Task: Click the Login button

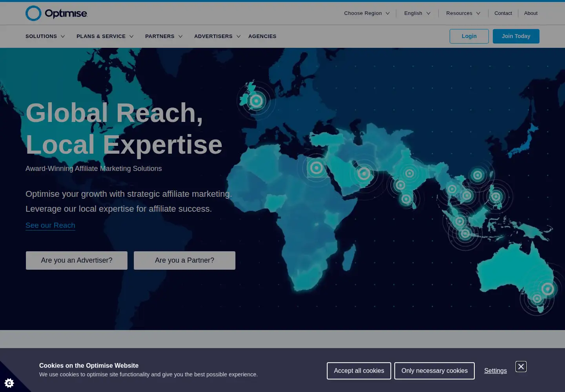Action: click(x=469, y=36)
